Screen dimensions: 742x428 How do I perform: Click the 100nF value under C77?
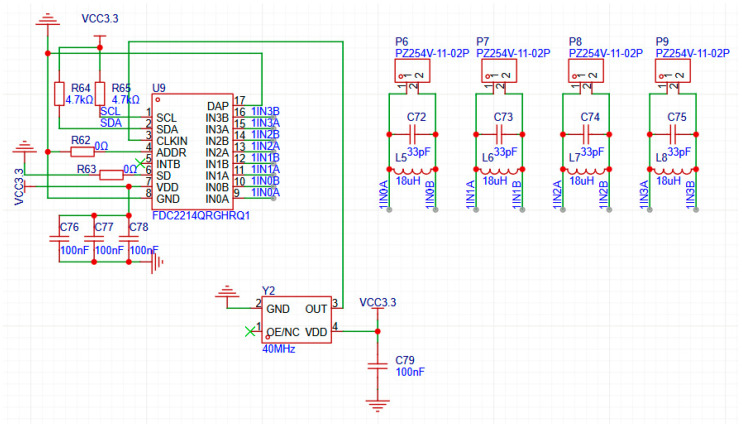coord(109,250)
